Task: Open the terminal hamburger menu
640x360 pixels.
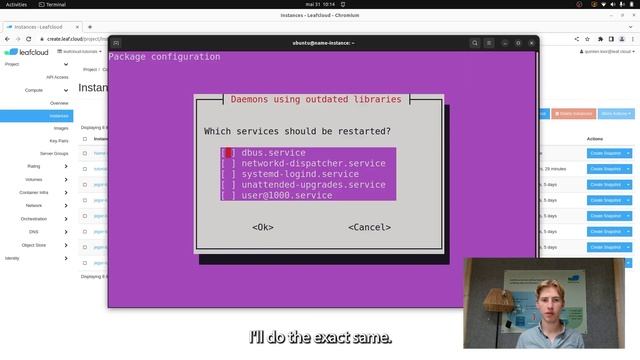Action: pyautogui.click(x=489, y=43)
